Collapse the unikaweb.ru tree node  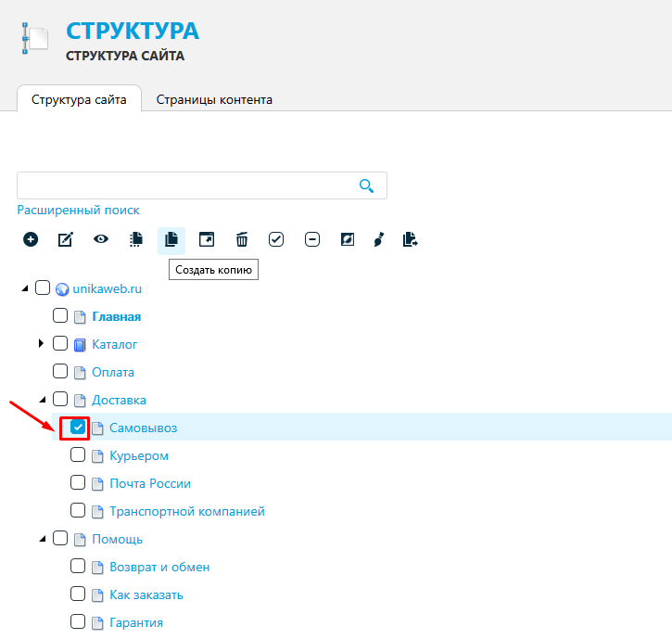tap(25, 288)
